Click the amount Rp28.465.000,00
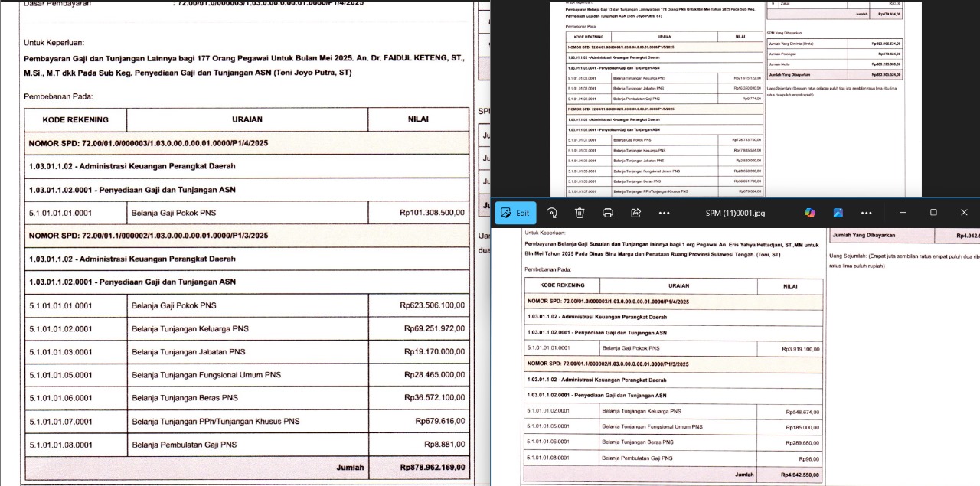Viewport: 980px width, 486px height. coord(434,375)
